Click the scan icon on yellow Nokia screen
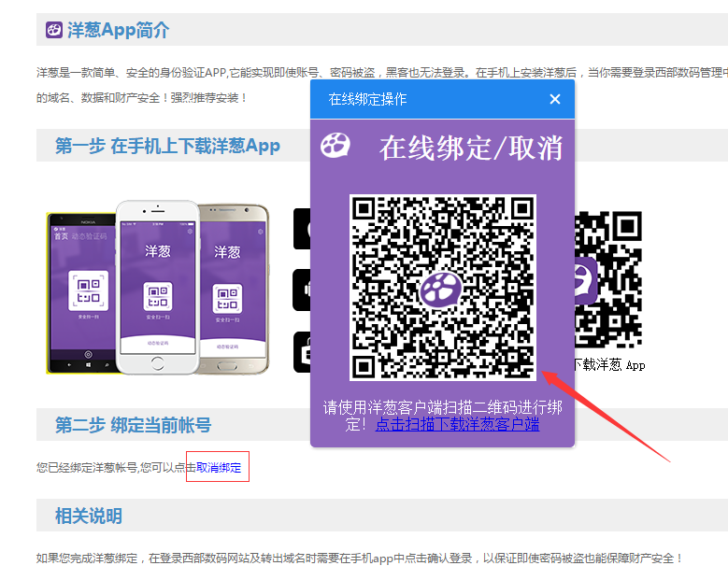The image size is (728, 580). point(90,290)
